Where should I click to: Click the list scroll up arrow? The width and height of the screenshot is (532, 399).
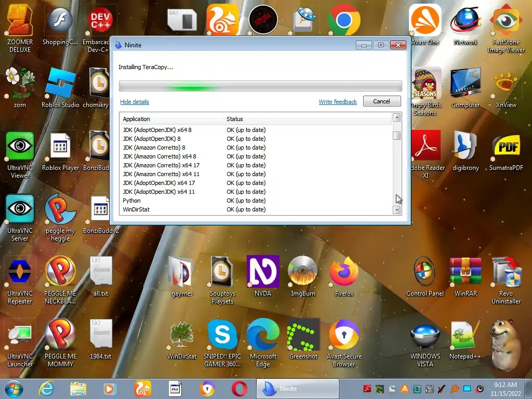coord(396,118)
